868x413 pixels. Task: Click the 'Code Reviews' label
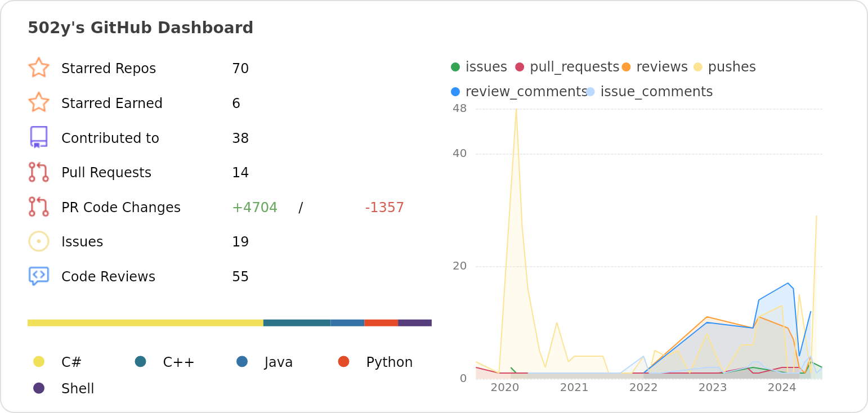[x=108, y=277]
